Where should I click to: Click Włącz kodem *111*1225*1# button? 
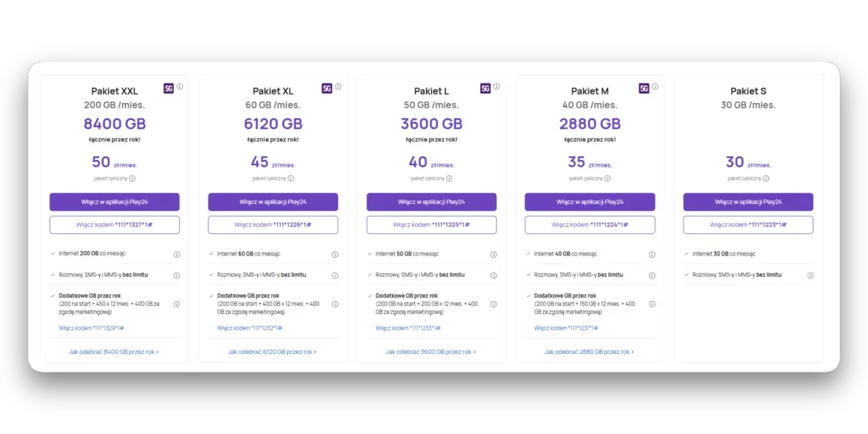click(x=431, y=224)
